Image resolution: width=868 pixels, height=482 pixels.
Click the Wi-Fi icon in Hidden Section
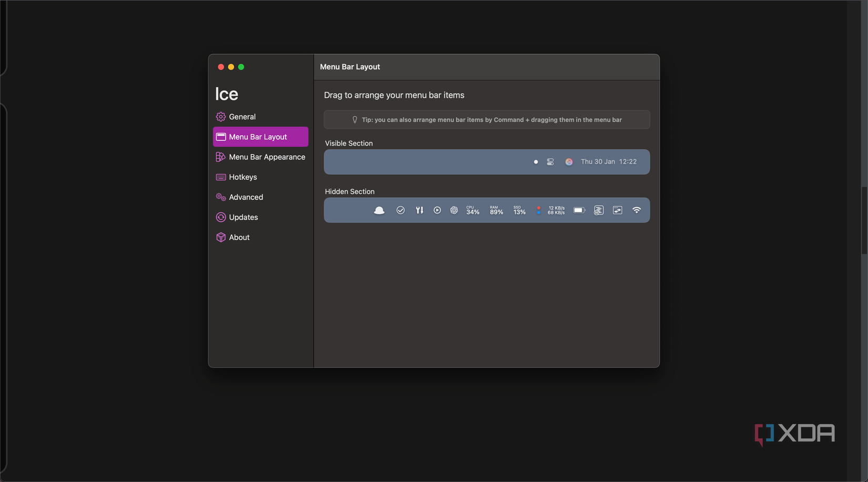637,210
